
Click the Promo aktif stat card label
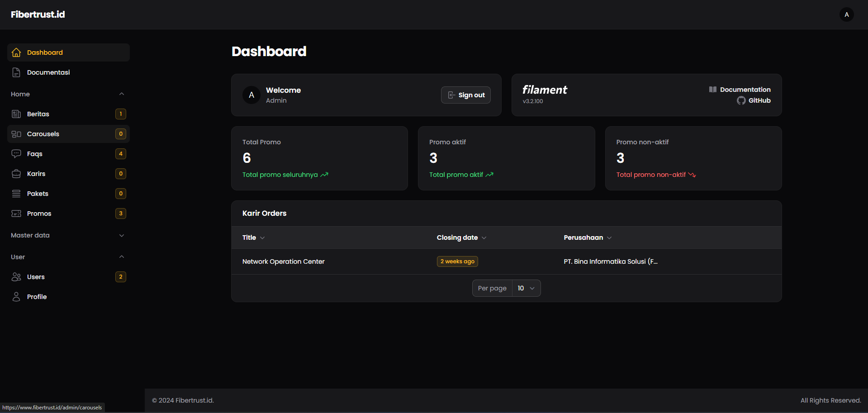point(447,142)
